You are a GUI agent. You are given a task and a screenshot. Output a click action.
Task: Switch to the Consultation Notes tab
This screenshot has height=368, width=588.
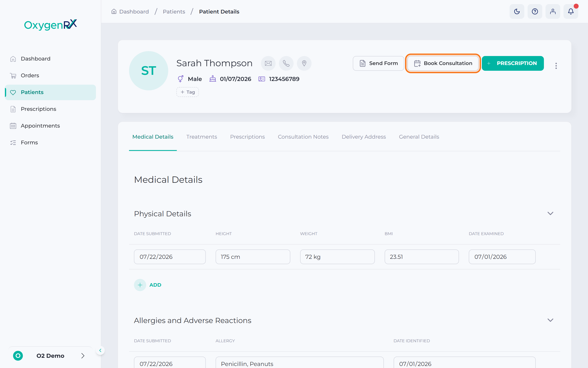point(303,137)
